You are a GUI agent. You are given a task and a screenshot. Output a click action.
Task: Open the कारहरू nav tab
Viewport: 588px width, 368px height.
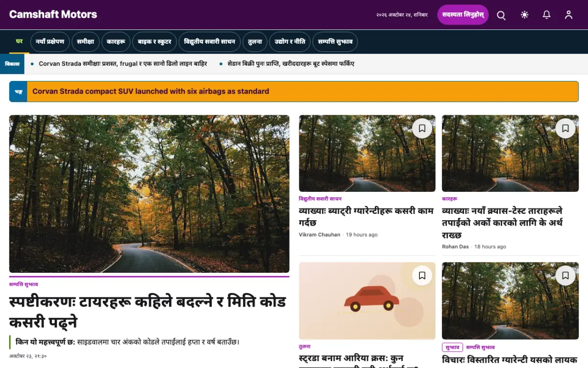[x=116, y=42]
